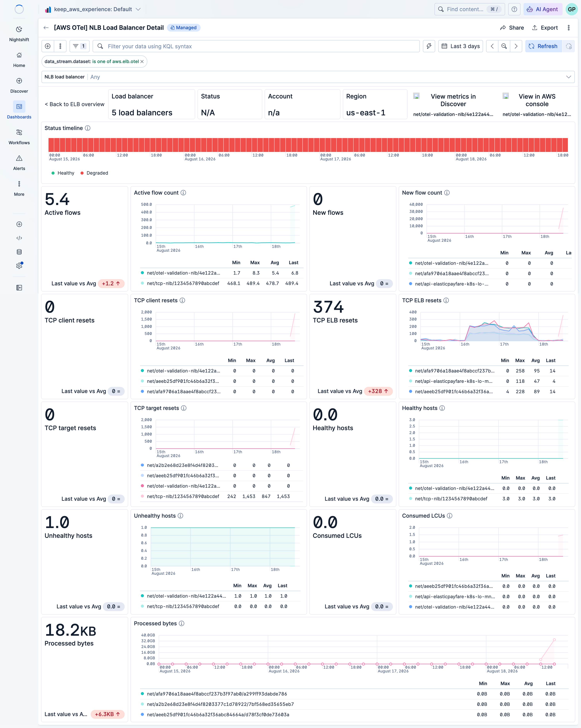Click the us-east-1 region value

365,113
